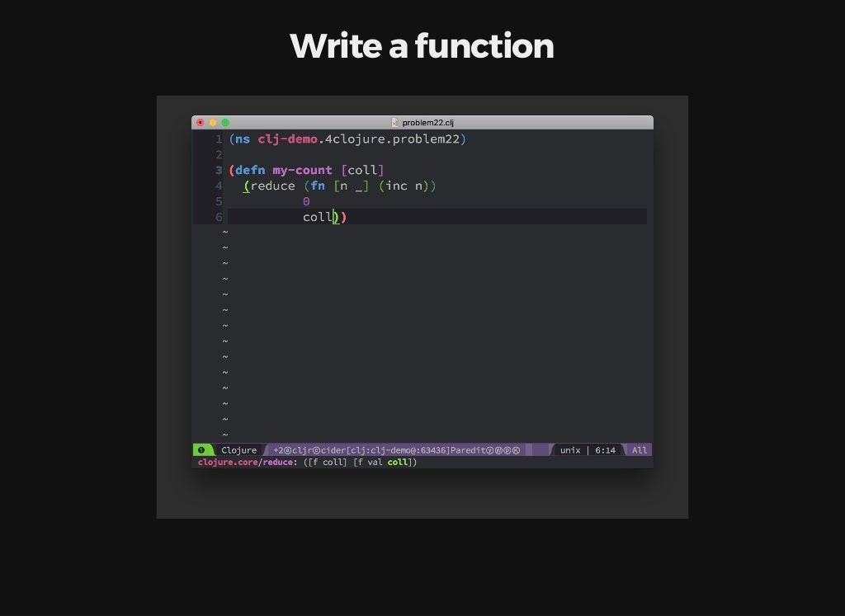The image size is (845, 616).
Task: Click the inc function on line 4
Action: click(x=396, y=186)
